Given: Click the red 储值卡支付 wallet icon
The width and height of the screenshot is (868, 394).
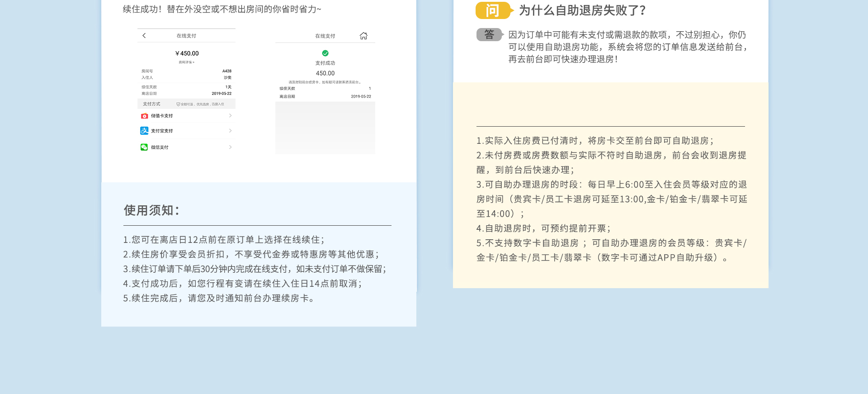Looking at the screenshot, I should coord(144,116).
